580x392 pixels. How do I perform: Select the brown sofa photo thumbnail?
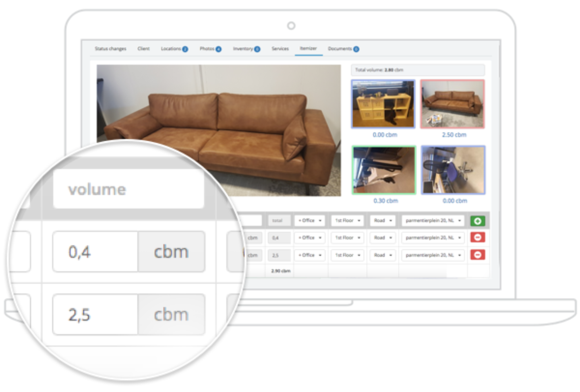tap(452, 104)
